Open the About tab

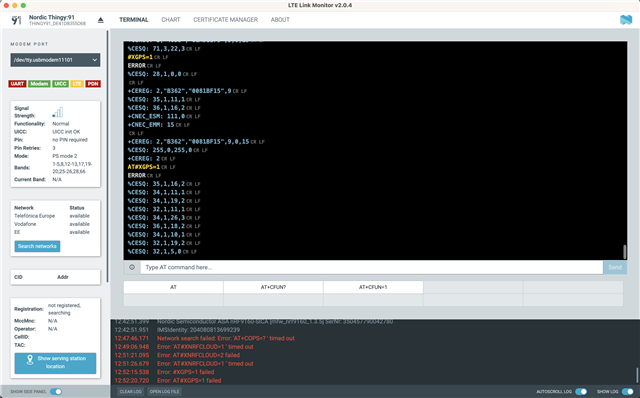(x=280, y=20)
